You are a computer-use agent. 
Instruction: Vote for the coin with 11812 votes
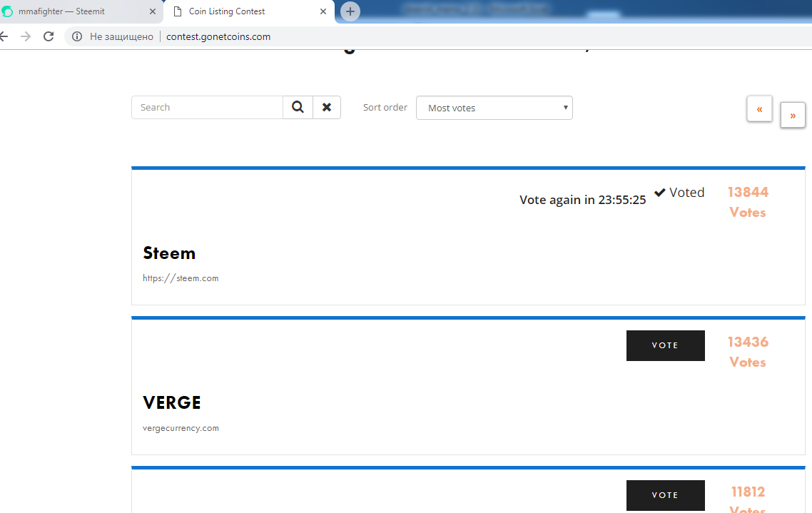pyautogui.click(x=666, y=495)
